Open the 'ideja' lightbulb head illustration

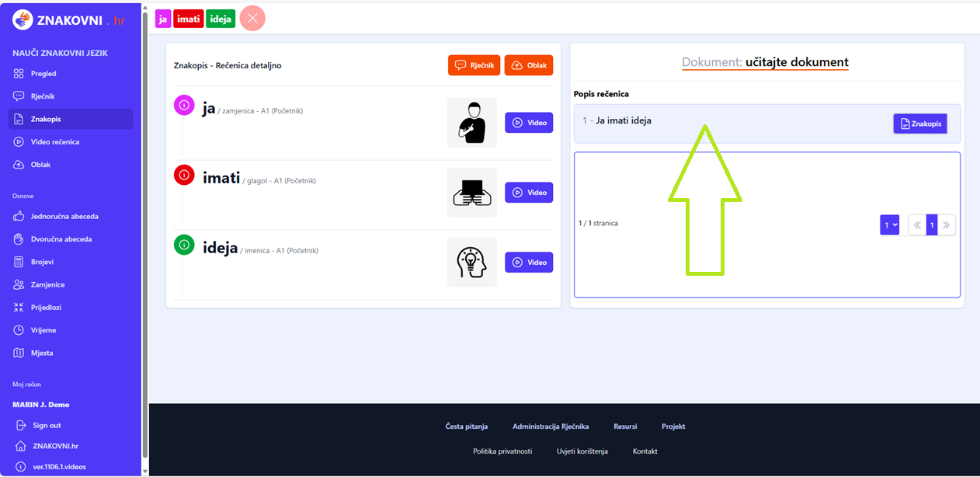[471, 263]
